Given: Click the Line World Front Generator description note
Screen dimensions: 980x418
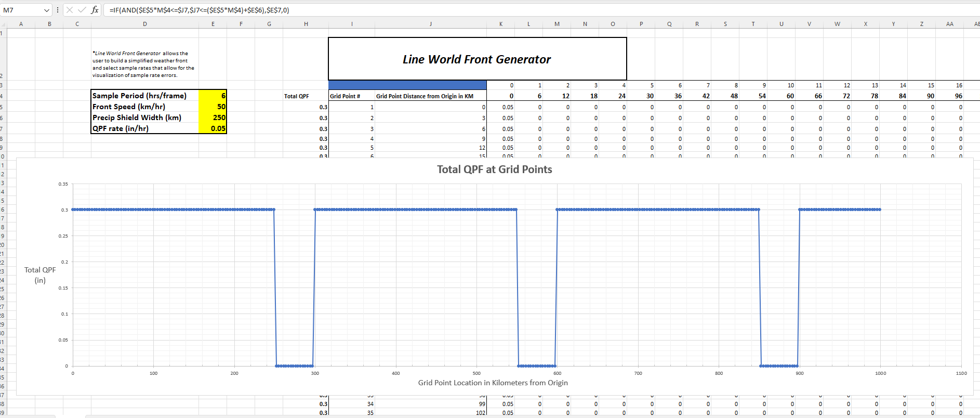Looking at the screenshot, I should tap(144, 64).
